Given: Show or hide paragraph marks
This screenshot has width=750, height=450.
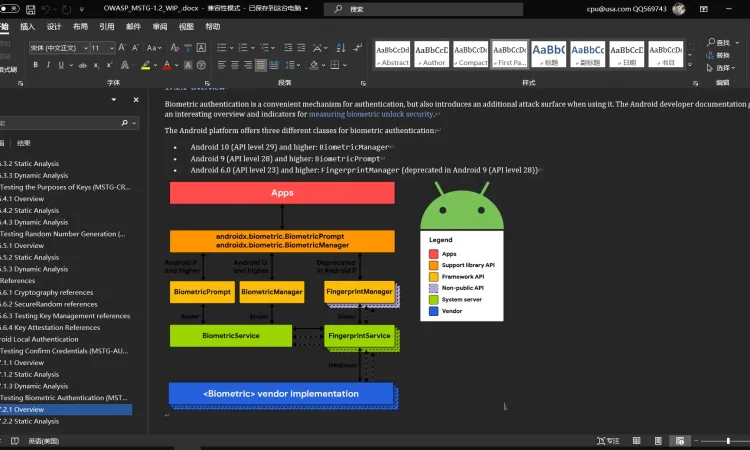Looking at the screenshot, I should 357,47.
